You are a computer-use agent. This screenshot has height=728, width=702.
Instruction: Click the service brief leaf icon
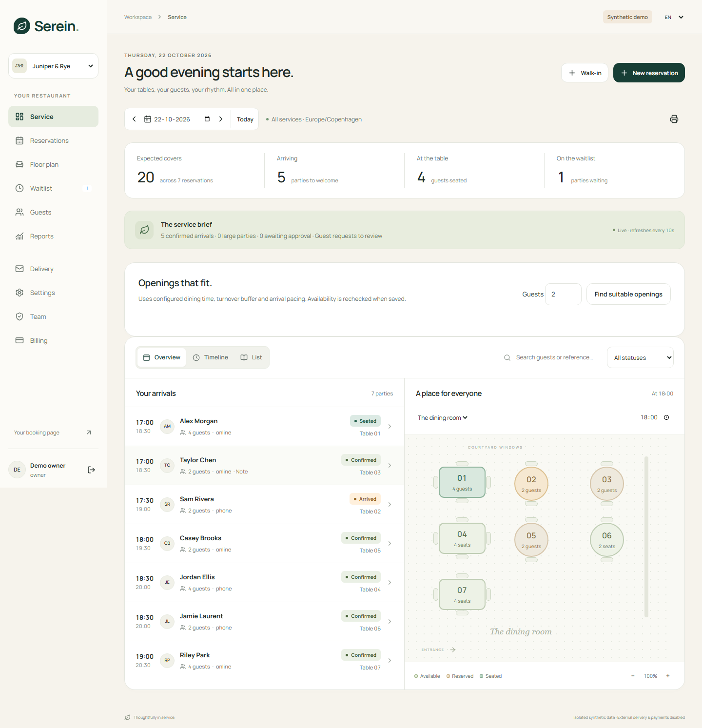coord(144,230)
